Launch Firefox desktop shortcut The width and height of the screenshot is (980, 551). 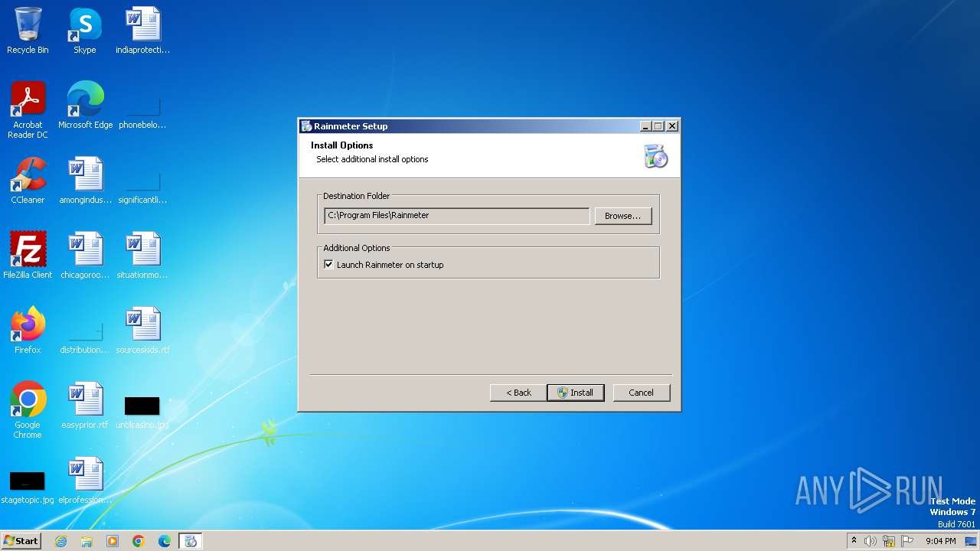point(28,331)
